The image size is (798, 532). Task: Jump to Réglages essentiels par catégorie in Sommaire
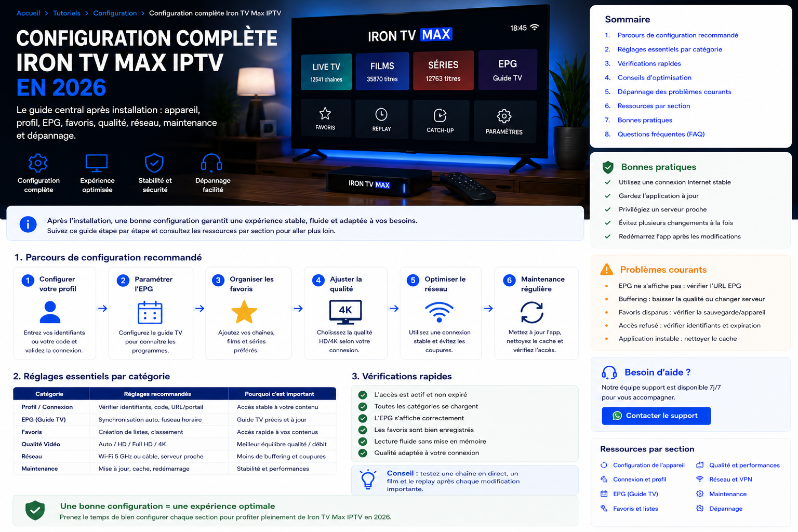tap(670, 49)
